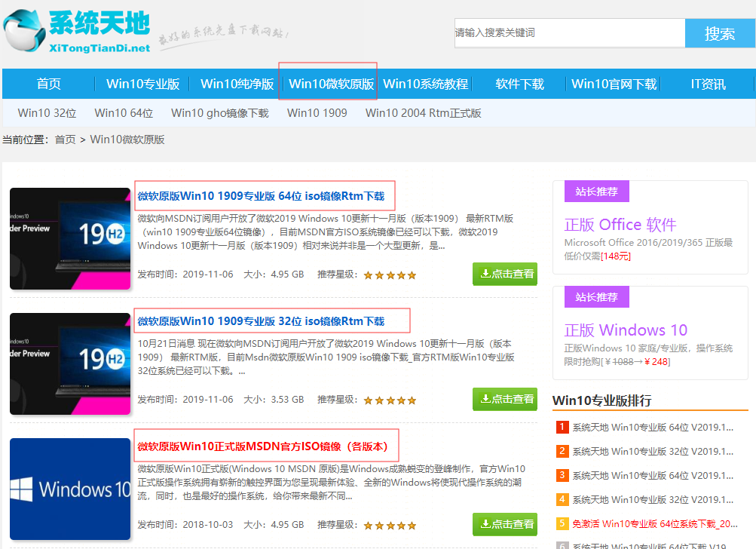Click the 系统天地 site logo
Image resolution: width=756 pixels, height=549 pixels.
(77, 32)
